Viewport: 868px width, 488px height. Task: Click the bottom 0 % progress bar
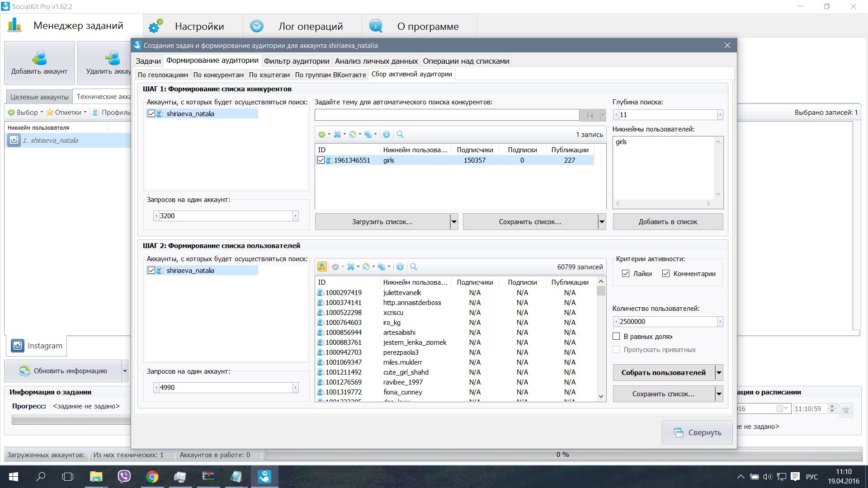563,455
